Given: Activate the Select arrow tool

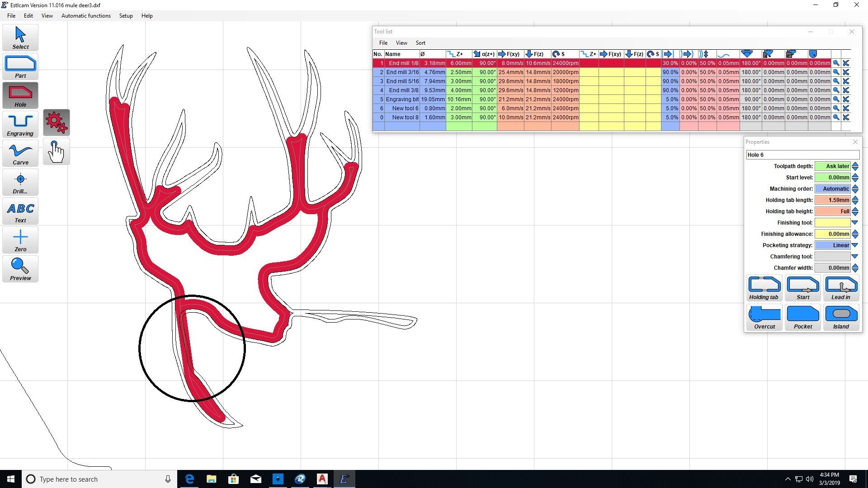Looking at the screenshot, I should 20,38.
